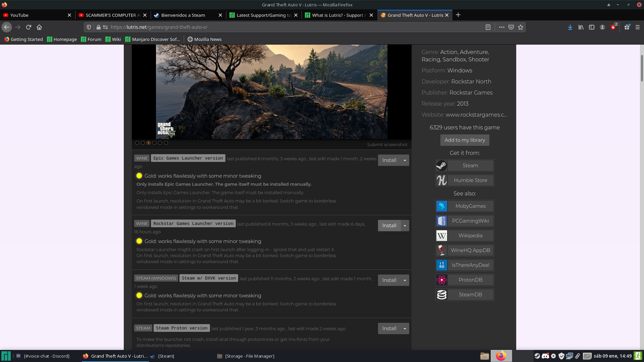Expand Install dropdown for Rockstar Games Launcher version
Screen dimensions: 644x362
(405, 226)
